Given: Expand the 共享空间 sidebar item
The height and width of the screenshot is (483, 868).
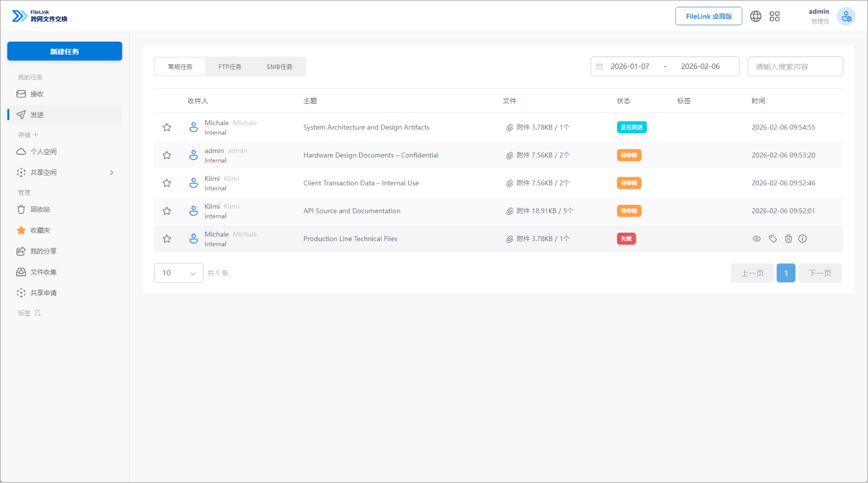Looking at the screenshot, I should point(112,172).
